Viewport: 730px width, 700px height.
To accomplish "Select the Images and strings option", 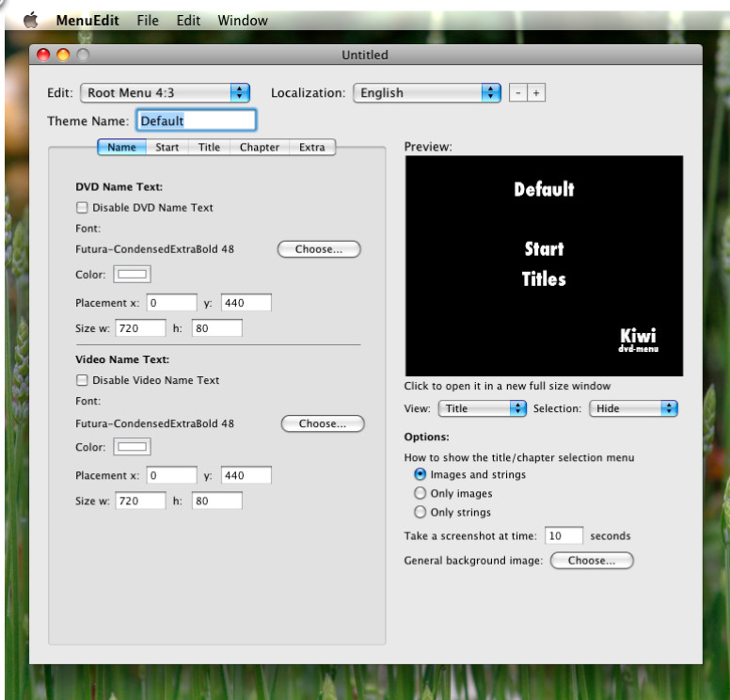I will [x=420, y=474].
